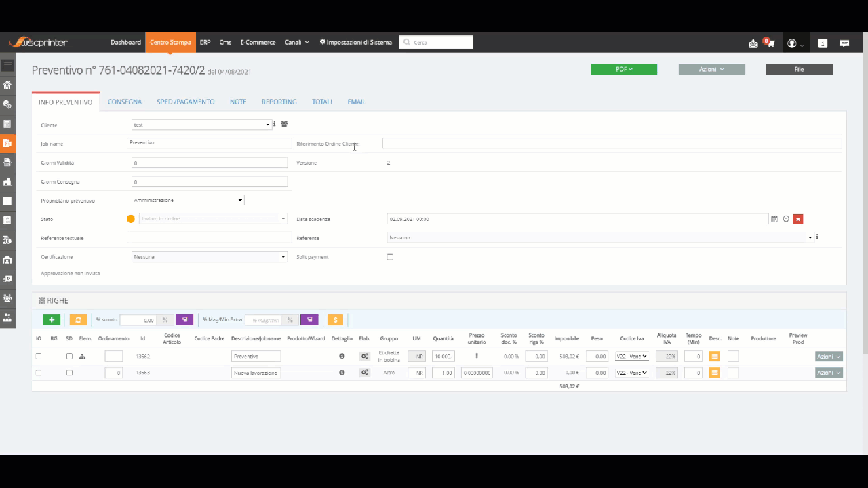This screenshot has height=488, width=868.
Task: Click the green add row button
Action: (x=52, y=320)
